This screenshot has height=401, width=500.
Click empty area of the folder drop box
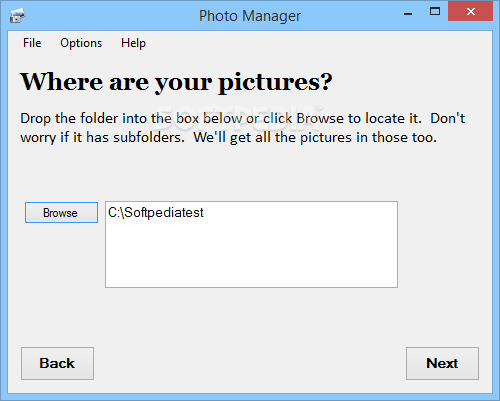click(251, 257)
